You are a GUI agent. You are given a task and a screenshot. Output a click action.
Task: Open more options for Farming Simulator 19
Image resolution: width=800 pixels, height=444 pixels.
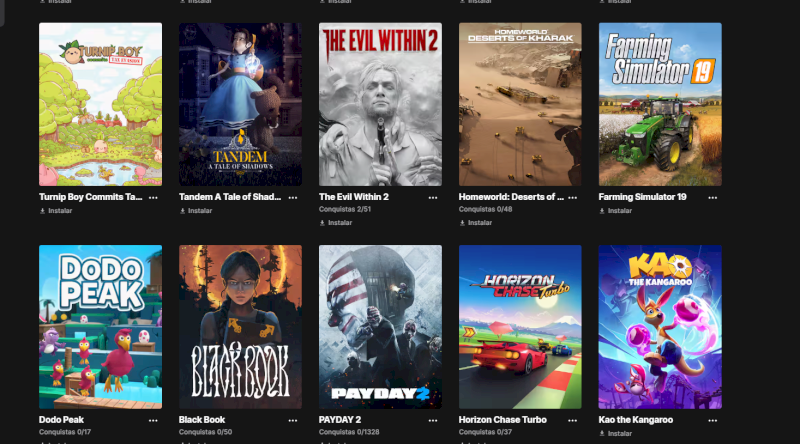point(713,198)
